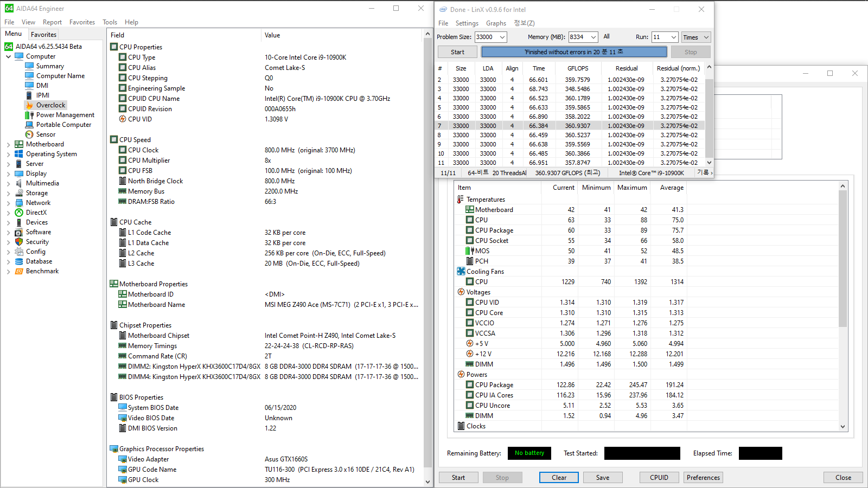Click the CPUID button
Viewport: 868px width, 488px height.
coord(659,478)
